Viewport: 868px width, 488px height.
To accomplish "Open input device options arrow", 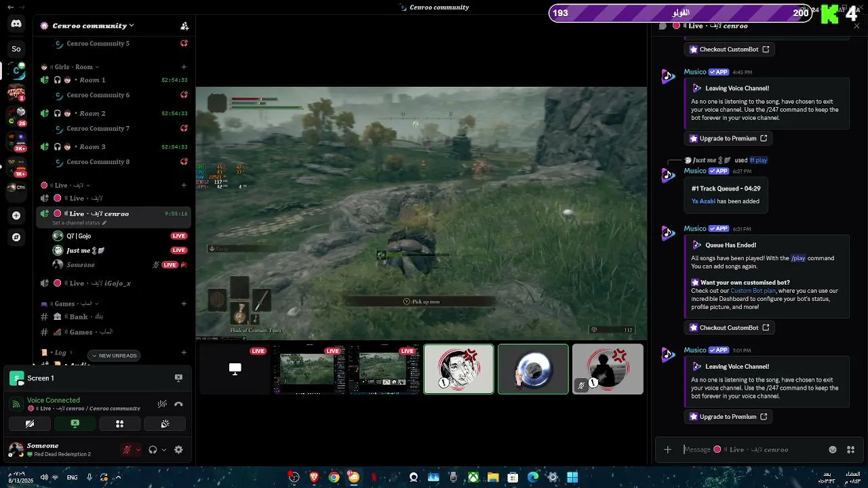I will [x=138, y=449].
